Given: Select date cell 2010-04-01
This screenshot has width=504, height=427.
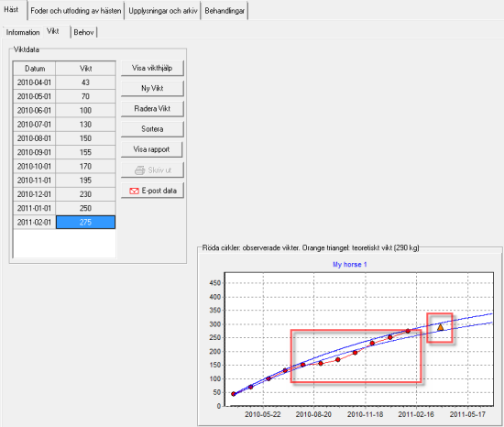Looking at the screenshot, I should [35, 82].
